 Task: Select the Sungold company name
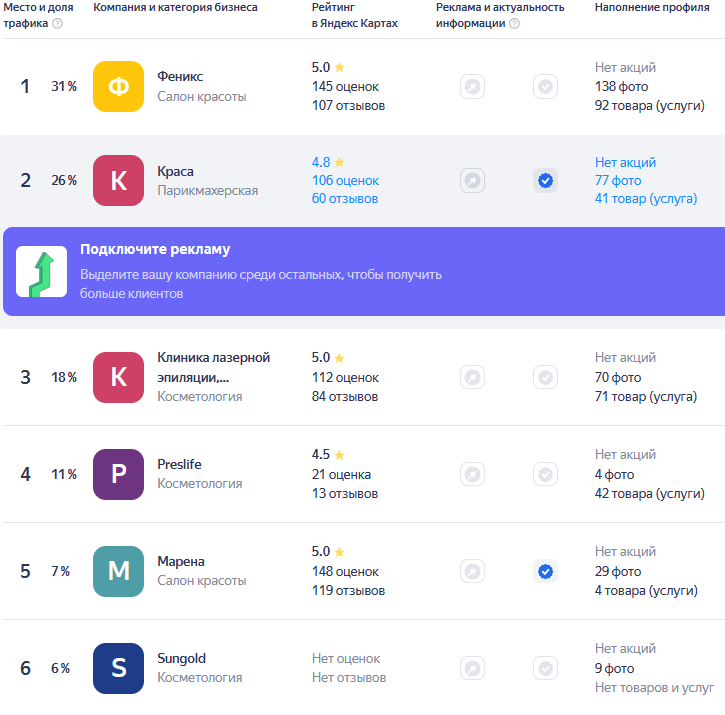click(181, 659)
